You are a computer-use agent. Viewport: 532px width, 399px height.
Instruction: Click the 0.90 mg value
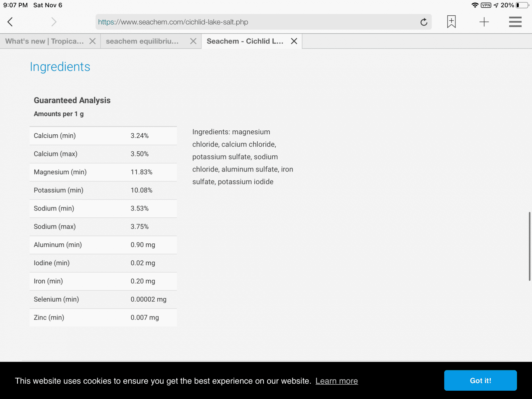(x=143, y=245)
